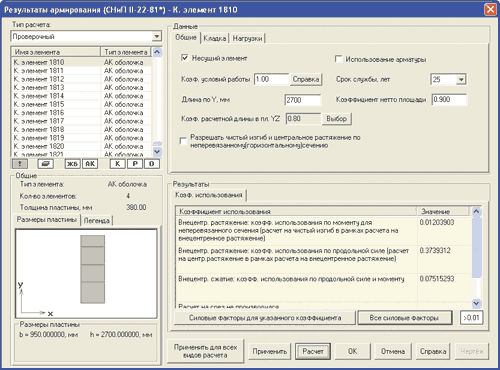
Task: Click the Все силовые факторы button
Action: (x=404, y=318)
